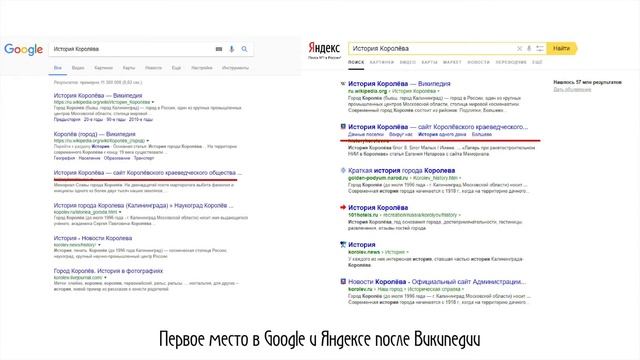
Task: Click 'Вокруг нас' sitelink in Yandex result
Action: point(401,134)
